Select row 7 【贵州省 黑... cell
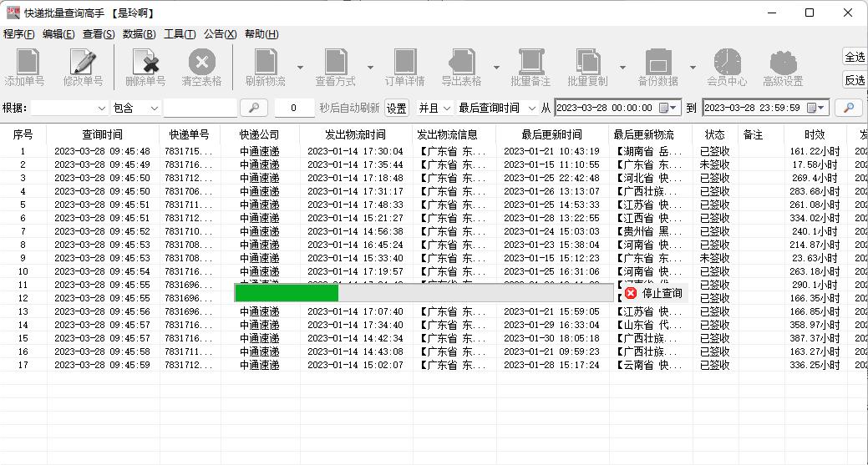Image resolution: width=868 pixels, height=465 pixels. 649,232
